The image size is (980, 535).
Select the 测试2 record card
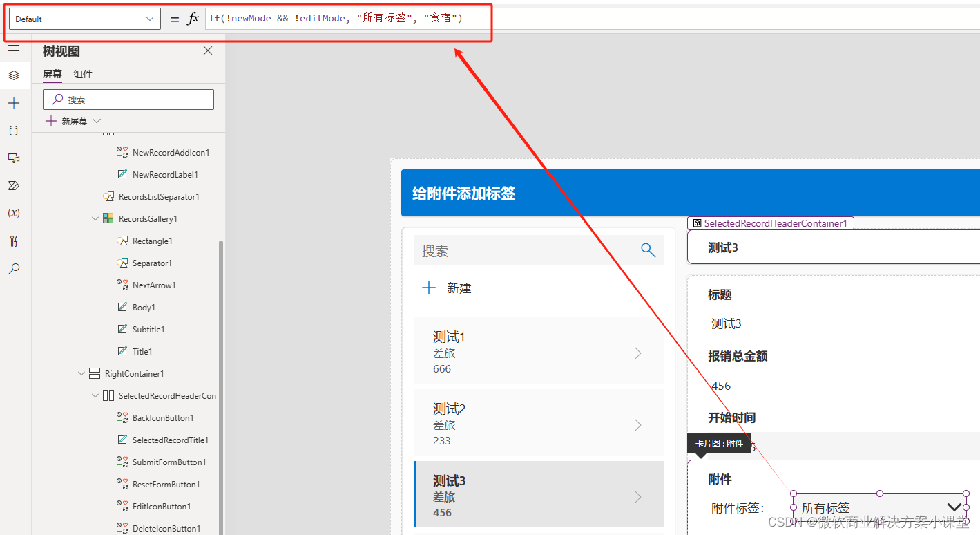[x=539, y=424]
